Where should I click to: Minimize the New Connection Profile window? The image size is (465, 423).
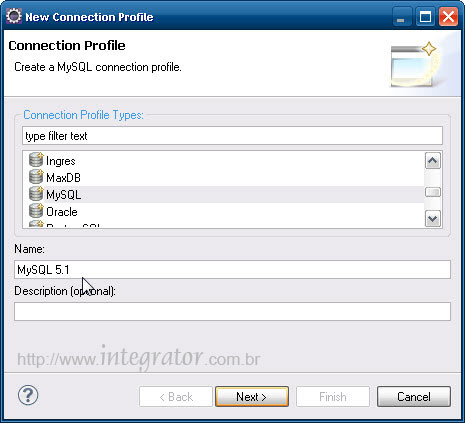402,17
